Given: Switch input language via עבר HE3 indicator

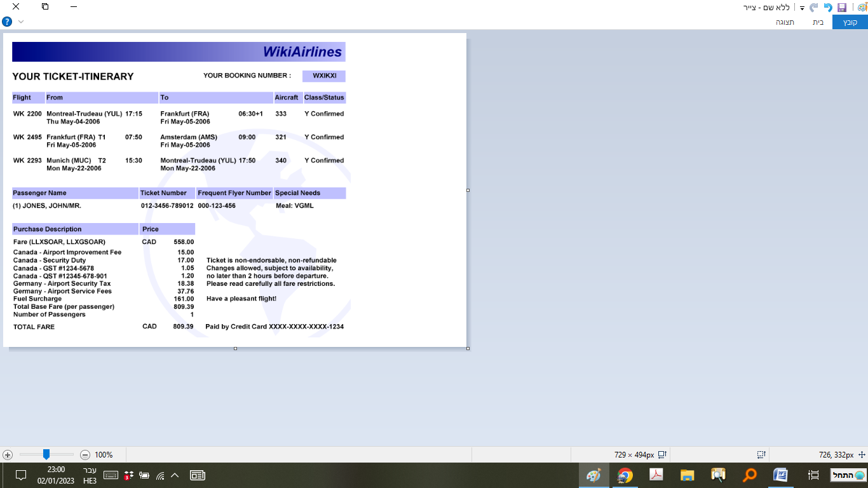Looking at the screenshot, I should click(90, 475).
